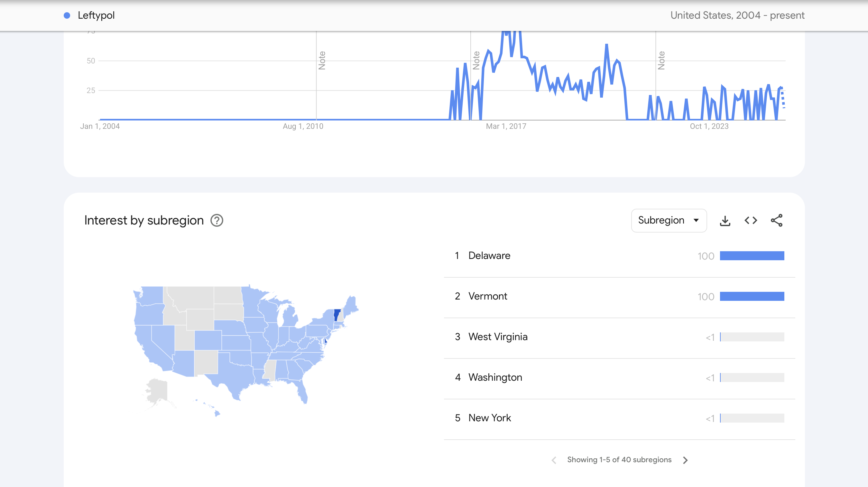Click previous page arrow of subregions
Viewport: 868px width, 487px height.
click(554, 460)
